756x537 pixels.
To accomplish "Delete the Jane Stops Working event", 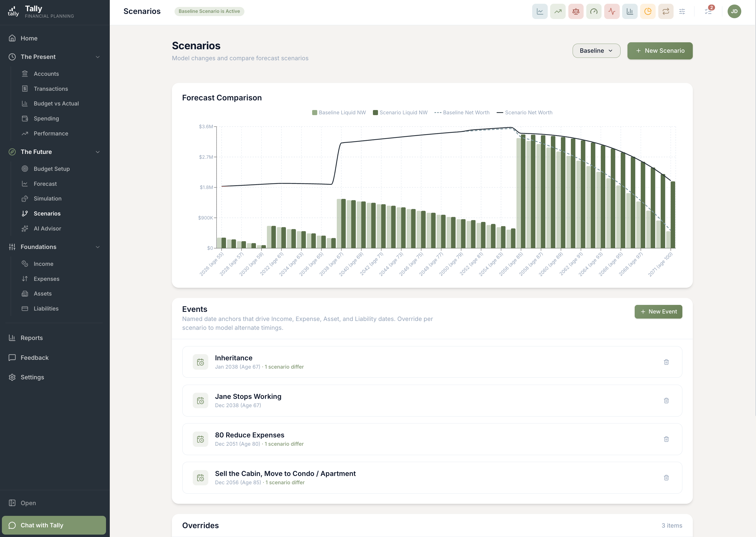I will pyautogui.click(x=666, y=401).
